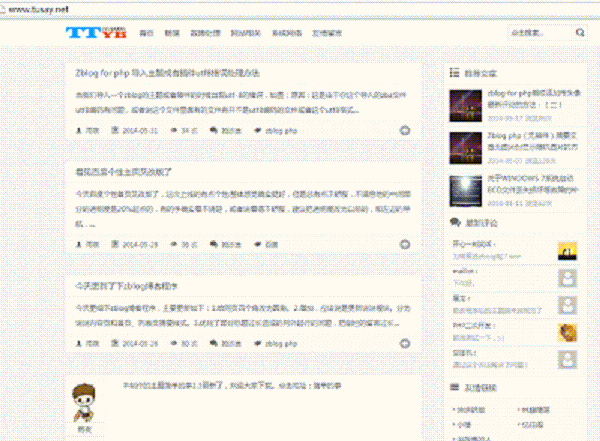Open first sidebar night-scene thumbnail
Image resolution: width=600 pixels, height=441 pixels.
tap(466, 106)
